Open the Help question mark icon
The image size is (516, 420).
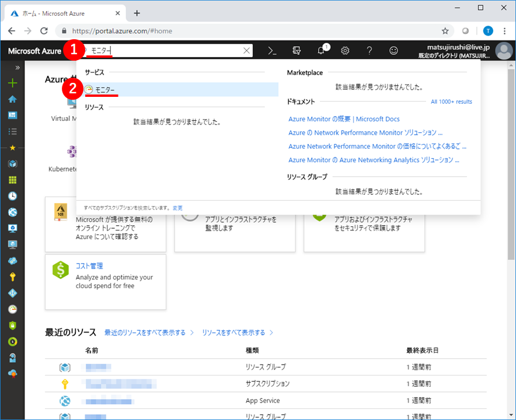(369, 51)
